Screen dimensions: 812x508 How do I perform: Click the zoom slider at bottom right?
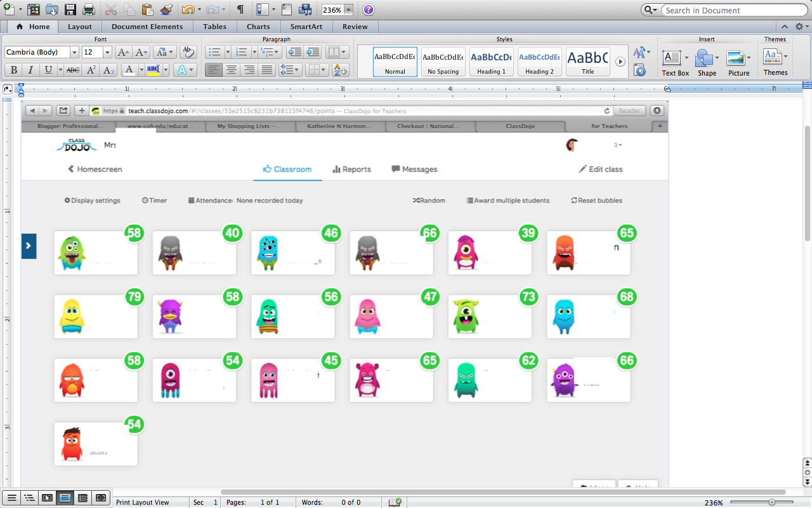pos(771,502)
